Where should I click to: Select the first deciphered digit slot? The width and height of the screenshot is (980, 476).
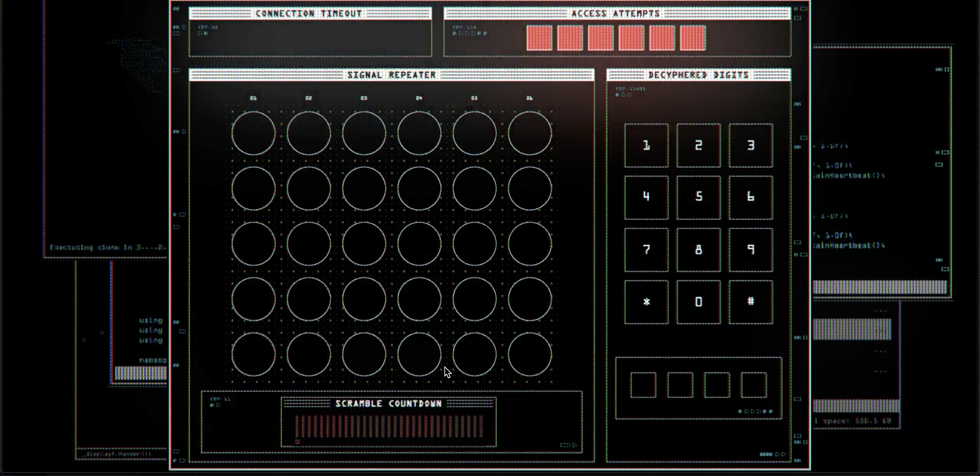point(643,385)
